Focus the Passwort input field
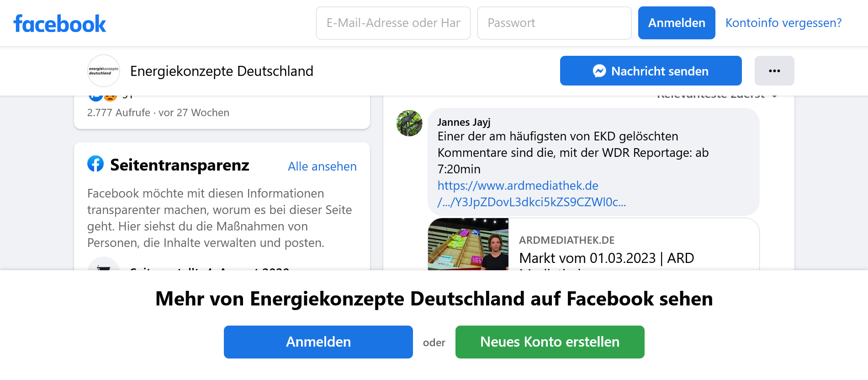The height and width of the screenshot is (380, 868). 554,23
